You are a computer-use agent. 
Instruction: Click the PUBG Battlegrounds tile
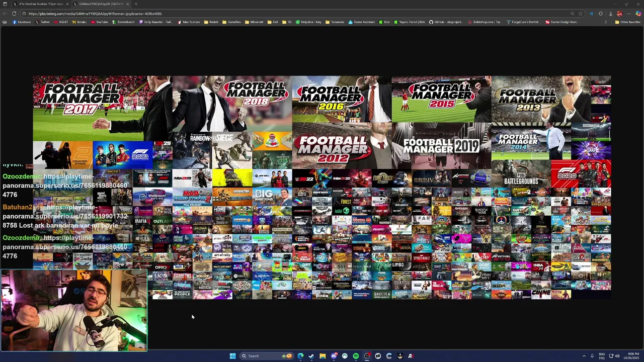coord(521,174)
